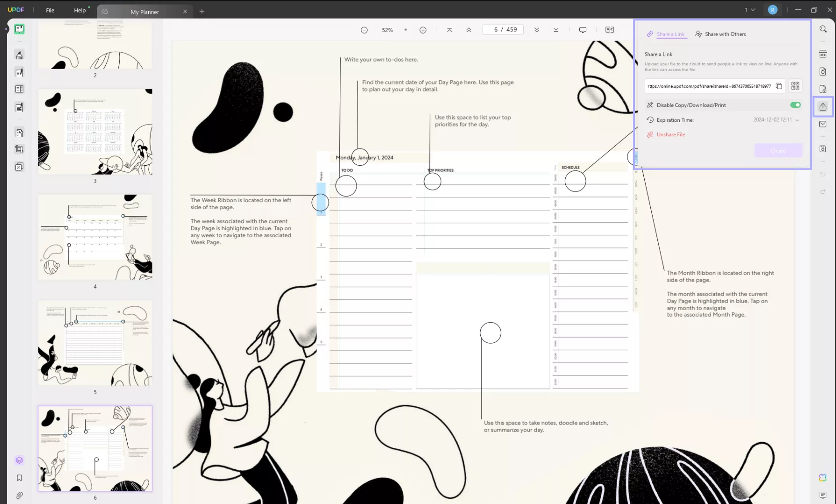Switch to Reader mode icon in left sidebar
Image resolution: width=836 pixels, height=504 pixels.
[x=19, y=29]
